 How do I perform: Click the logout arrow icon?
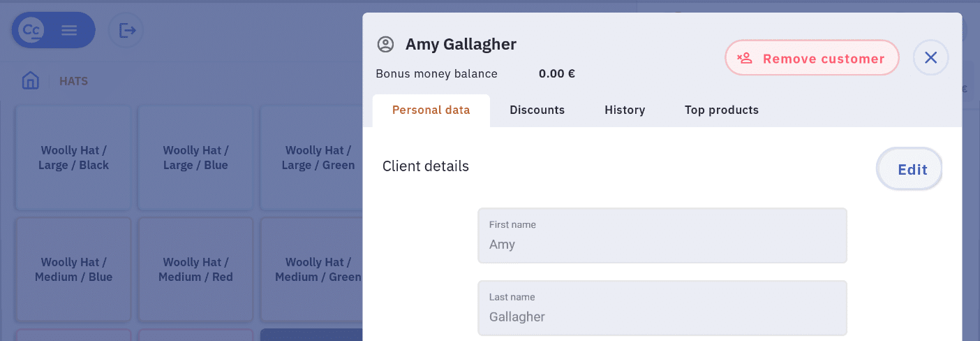tap(126, 30)
